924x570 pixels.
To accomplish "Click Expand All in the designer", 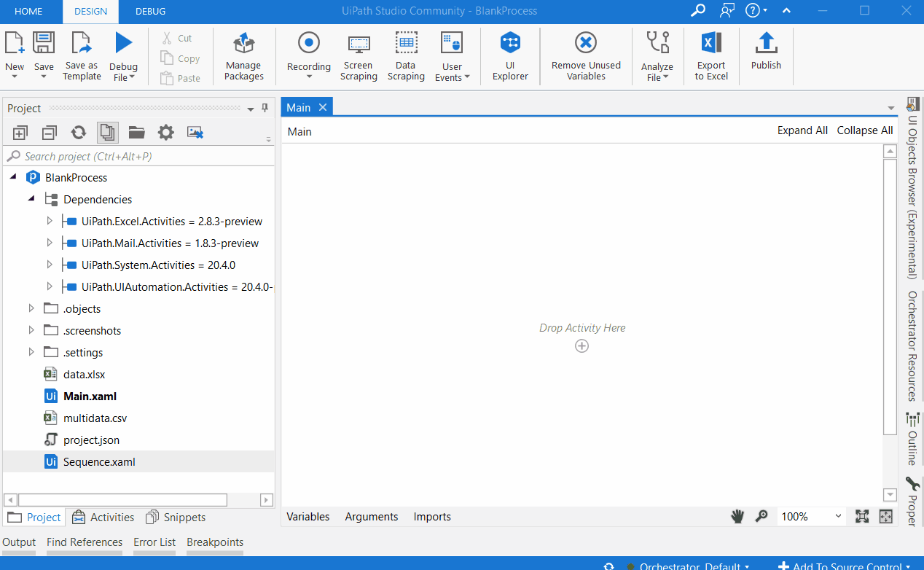I will tap(802, 130).
